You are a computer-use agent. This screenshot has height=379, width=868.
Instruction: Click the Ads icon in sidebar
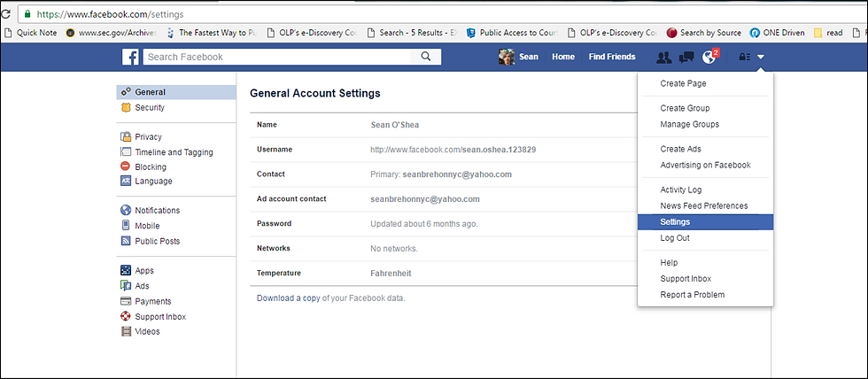click(126, 286)
